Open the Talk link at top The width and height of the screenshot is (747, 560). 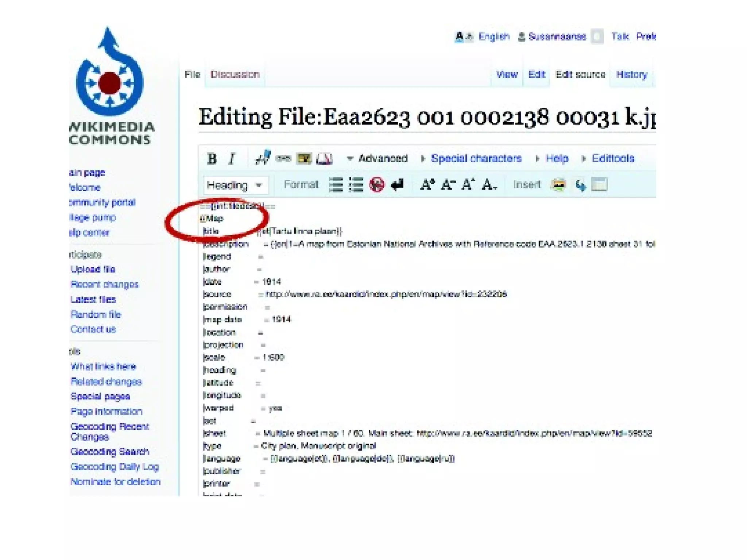[620, 36]
